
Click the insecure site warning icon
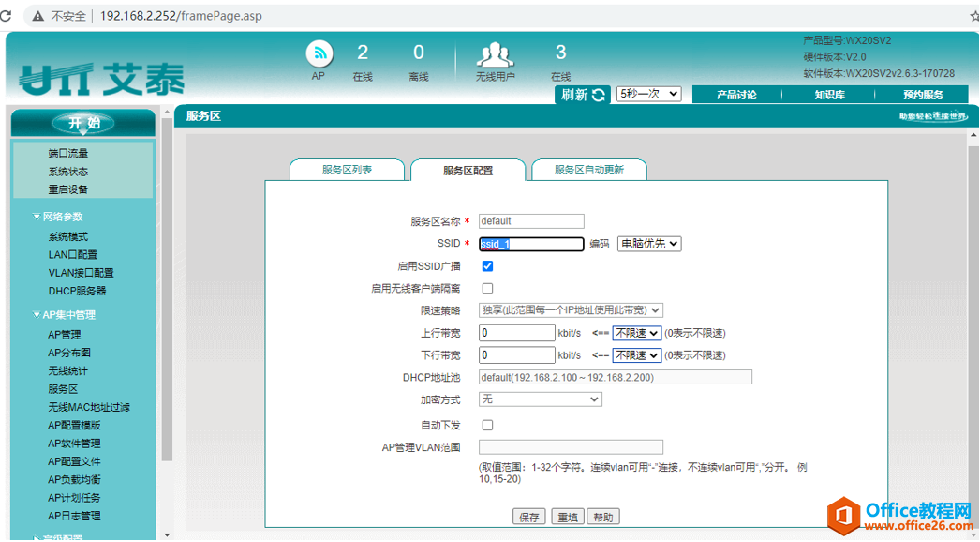pyautogui.click(x=38, y=16)
